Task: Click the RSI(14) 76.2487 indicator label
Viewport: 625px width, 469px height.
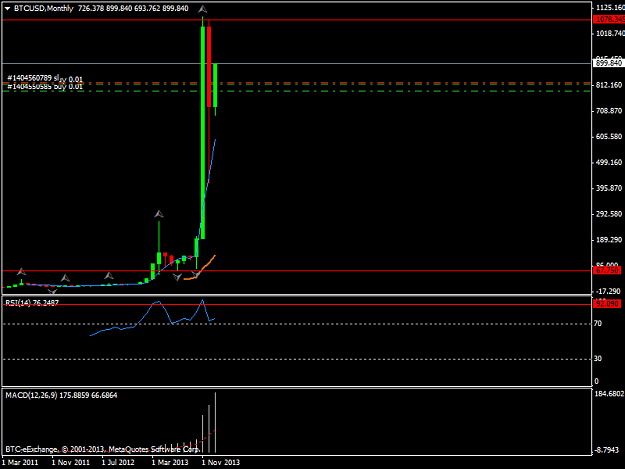Action: (x=32, y=303)
